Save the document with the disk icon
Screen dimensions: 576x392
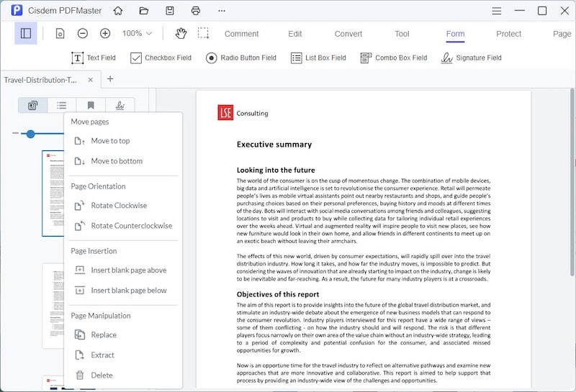point(170,11)
